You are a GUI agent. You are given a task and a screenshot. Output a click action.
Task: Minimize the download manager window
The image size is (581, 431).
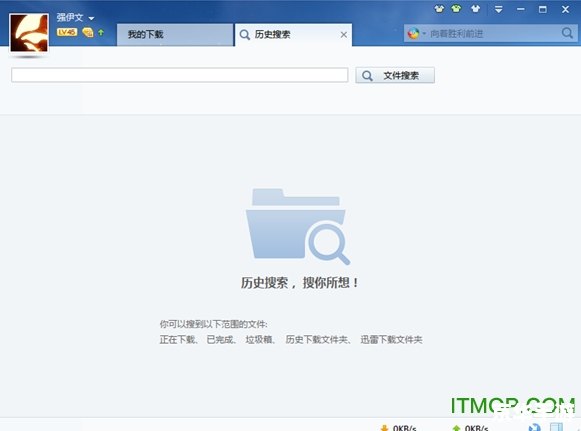[521, 9]
